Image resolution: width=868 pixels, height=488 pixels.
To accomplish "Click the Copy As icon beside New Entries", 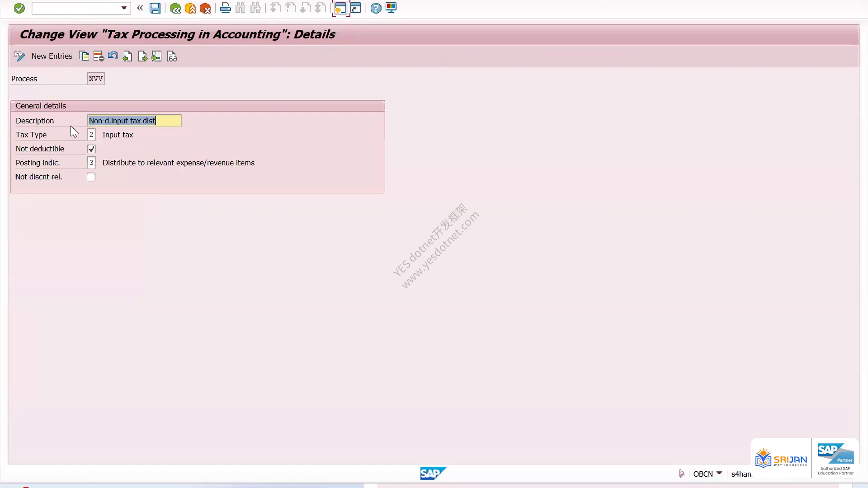I will pyautogui.click(x=84, y=56).
